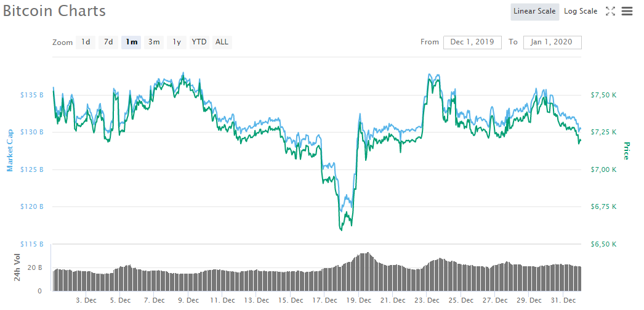644x310 pixels.
Task: Toggle fullscreen chart view icon
Action: [x=610, y=12]
